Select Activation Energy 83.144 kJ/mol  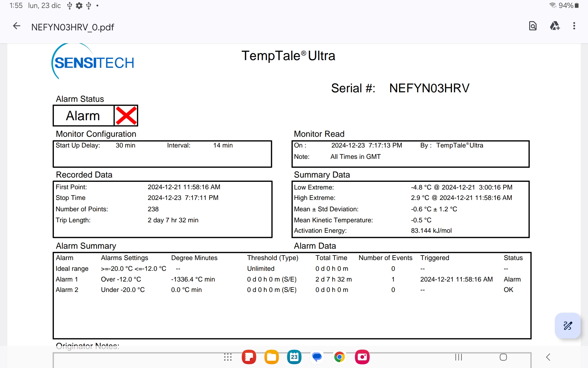coord(431,231)
